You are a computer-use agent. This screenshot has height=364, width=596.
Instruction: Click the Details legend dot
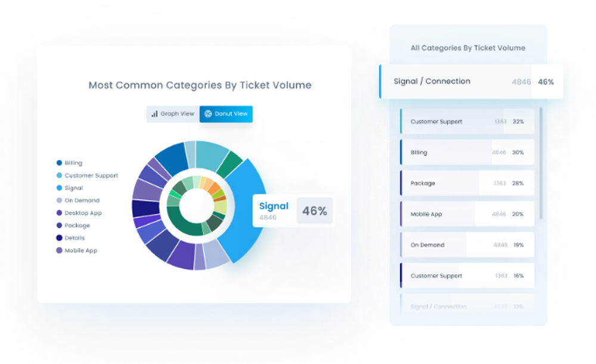tap(59, 238)
